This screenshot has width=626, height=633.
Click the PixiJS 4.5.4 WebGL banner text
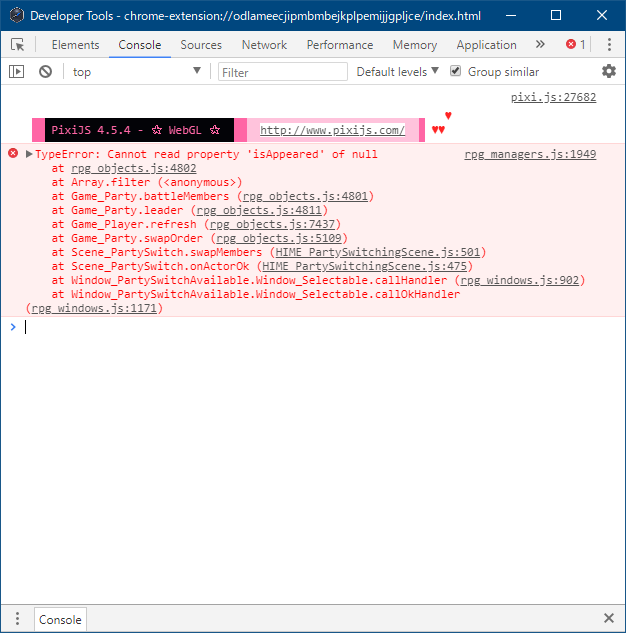136,130
